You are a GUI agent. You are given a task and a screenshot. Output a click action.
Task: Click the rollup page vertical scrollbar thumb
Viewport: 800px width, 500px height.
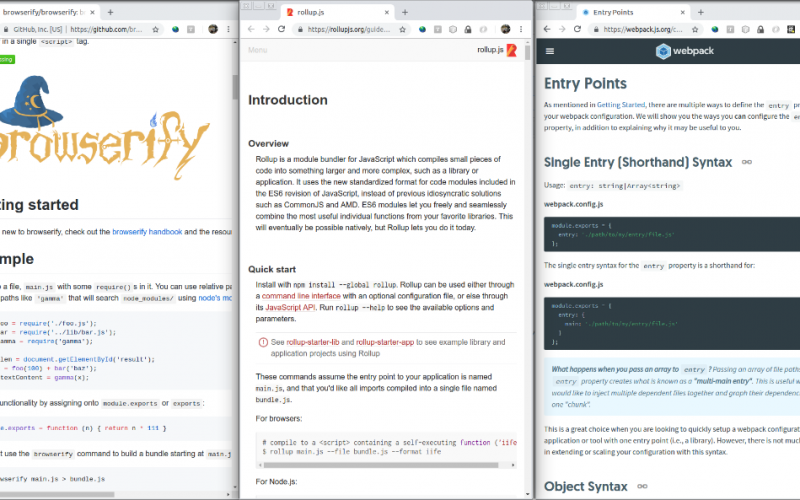coord(527,53)
